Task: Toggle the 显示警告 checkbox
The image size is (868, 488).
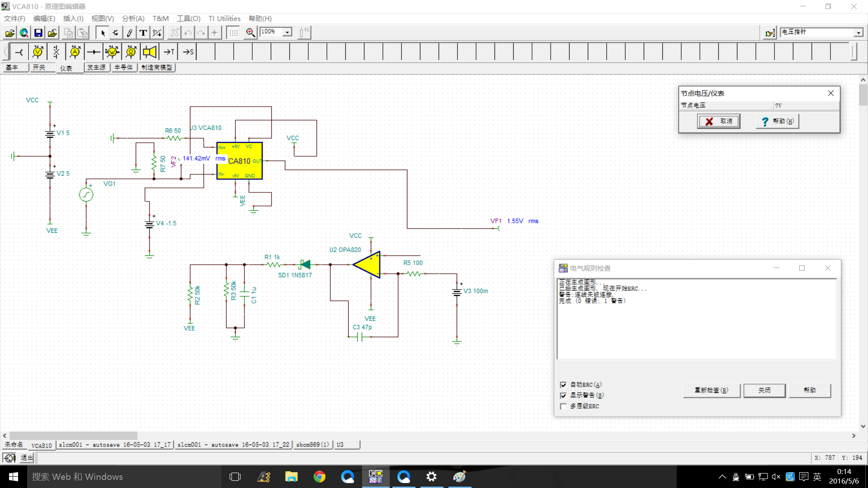Action: pyautogui.click(x=563, y=395)
